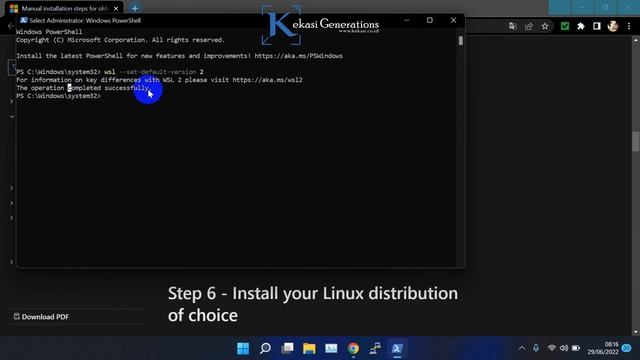Select the PowerShell taskbar icon
This screenshot has width=640, height=360.
pyautogui.click(x=397, y=348)
